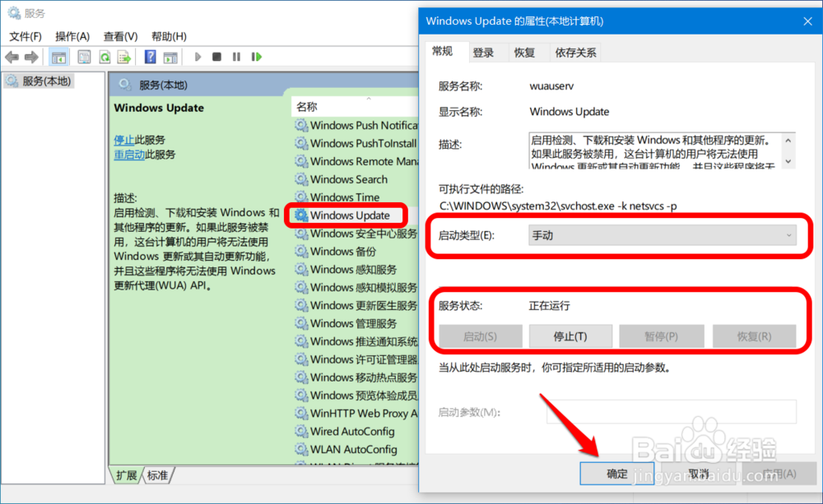This screenshot has width=823, height=504.
Task: Click the Restart Service toolbar icon
Action: tap(256, 57)
